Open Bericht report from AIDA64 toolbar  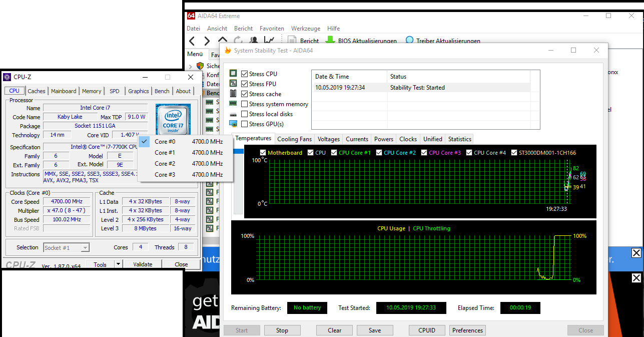point(304,41)
